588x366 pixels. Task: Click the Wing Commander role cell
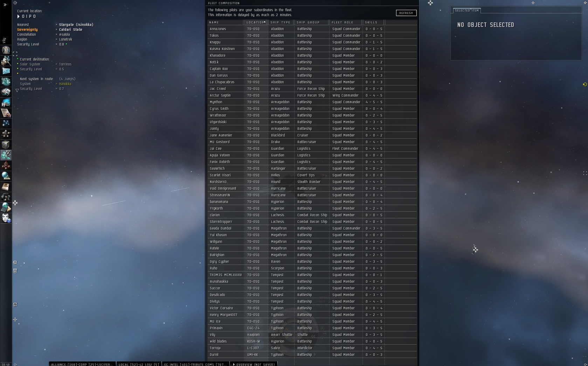point(346,96)
